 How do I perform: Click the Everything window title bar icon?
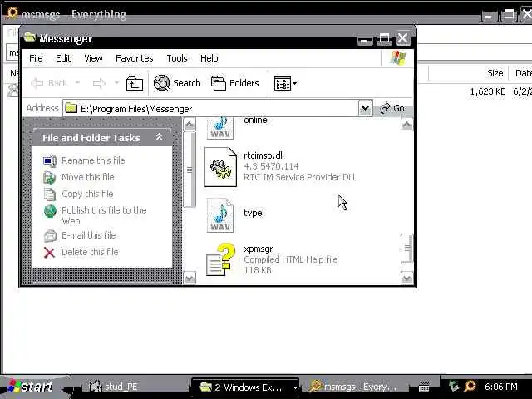click(12, 13)
